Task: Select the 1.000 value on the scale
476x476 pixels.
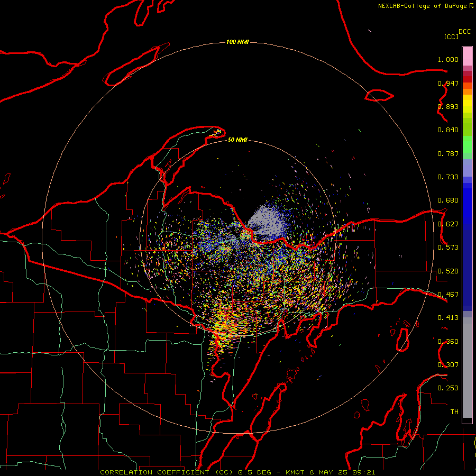Action: pyautogui.click(x=448, y=59)
